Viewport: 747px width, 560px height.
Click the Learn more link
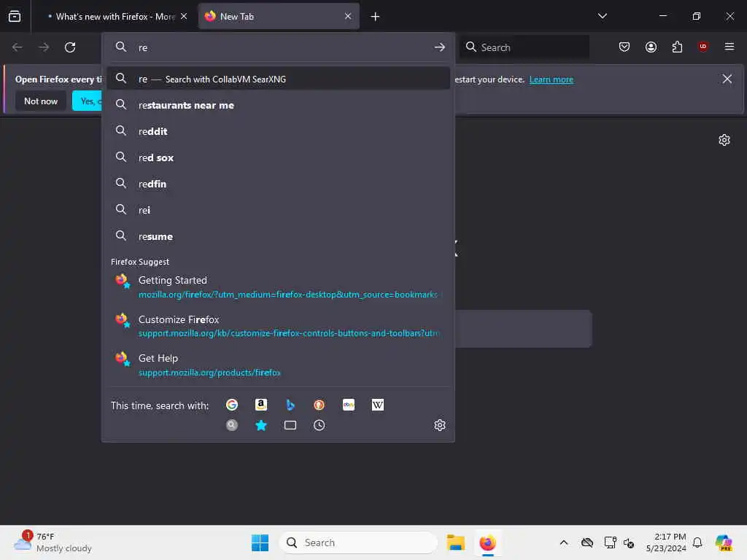551,79
